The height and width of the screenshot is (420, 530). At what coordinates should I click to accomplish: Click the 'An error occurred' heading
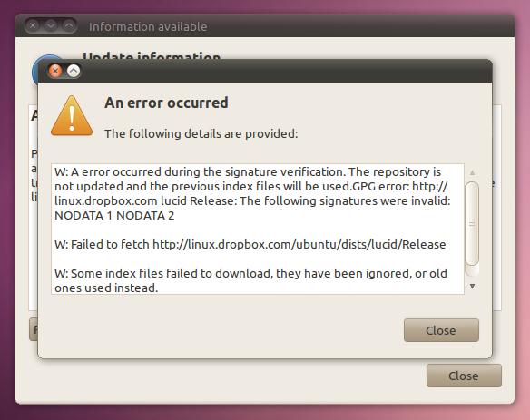coord(166,103)
